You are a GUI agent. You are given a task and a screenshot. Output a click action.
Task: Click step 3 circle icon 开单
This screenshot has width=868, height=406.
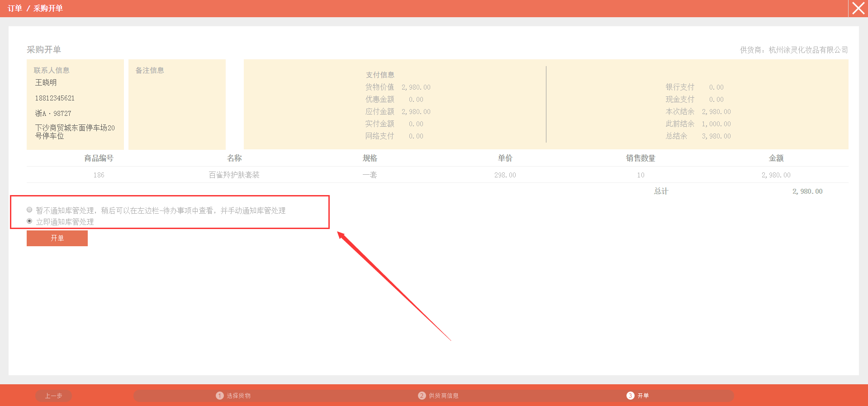click(x=630, y=396)
